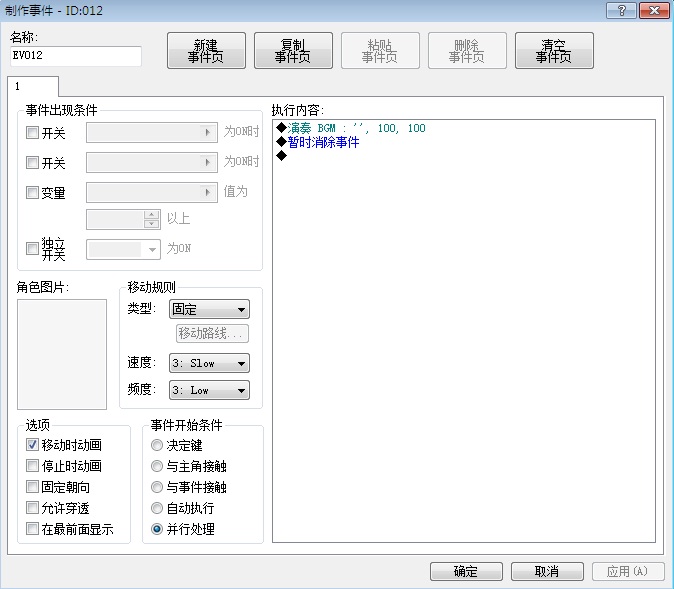This screenshot has width=674, height=589.
Task: Uncheck the 移动时动画 option
Action: [32, 445]
